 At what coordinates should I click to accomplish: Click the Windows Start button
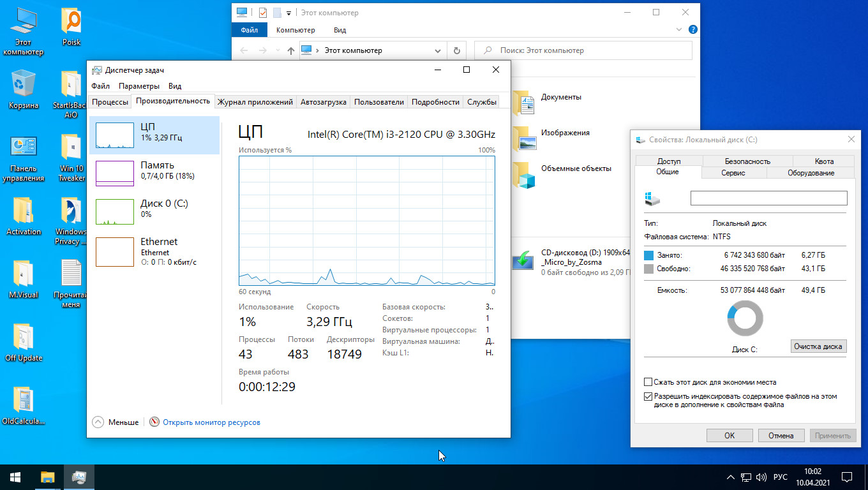[x=15, y=477]
